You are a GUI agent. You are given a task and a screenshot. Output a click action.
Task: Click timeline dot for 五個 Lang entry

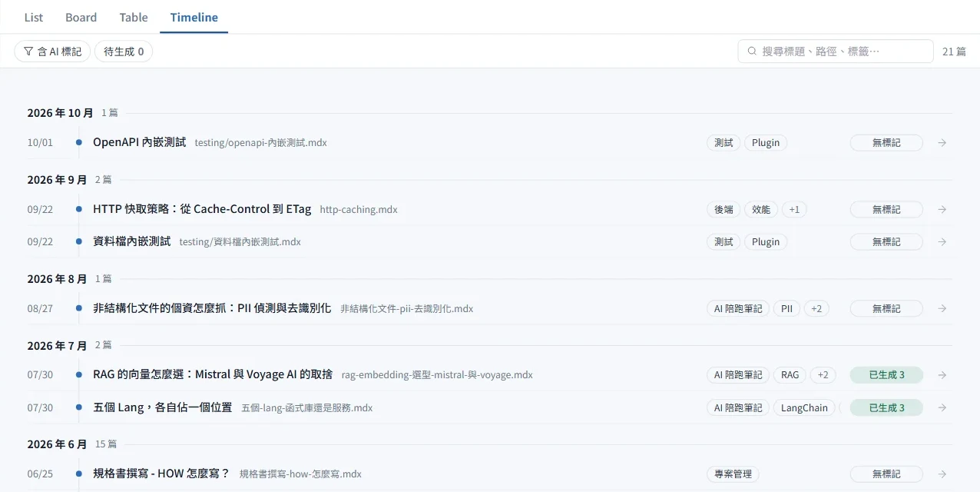tap(78, 407)
